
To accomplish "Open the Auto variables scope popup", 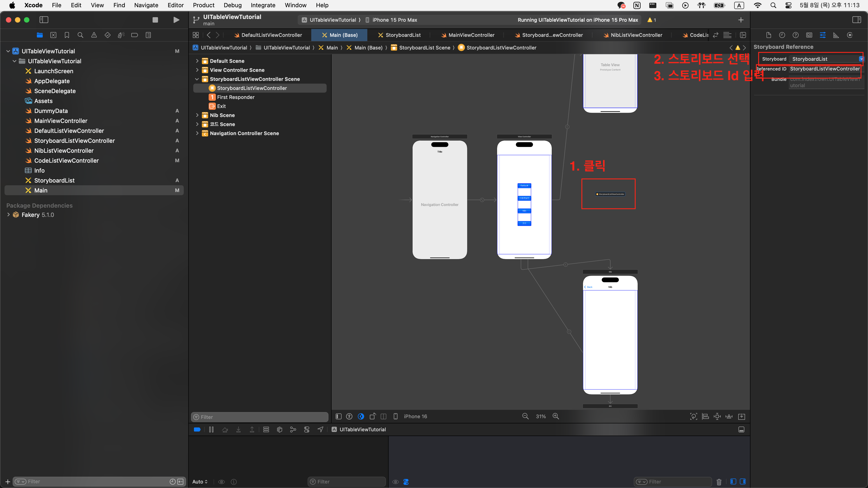I will (200, 482).
